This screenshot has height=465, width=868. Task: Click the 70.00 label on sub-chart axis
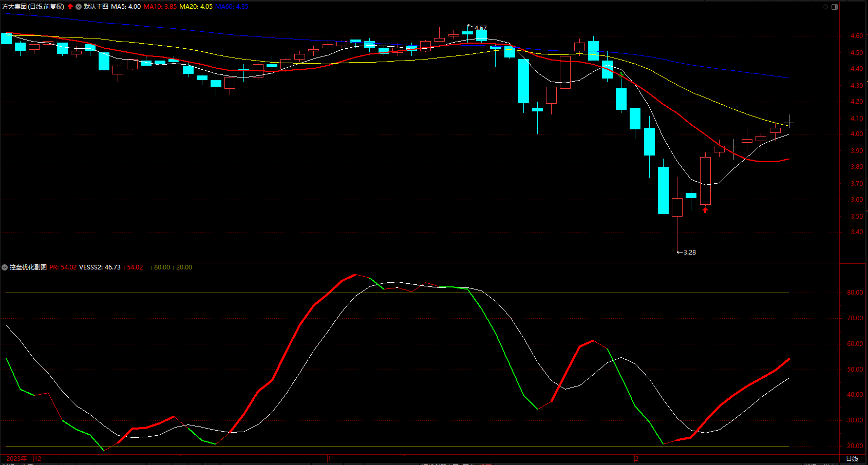855,318
